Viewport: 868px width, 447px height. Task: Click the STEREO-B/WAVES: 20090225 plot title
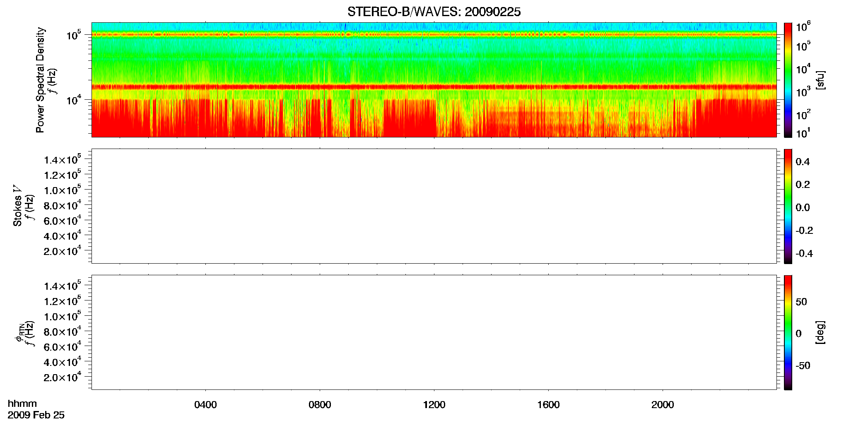(434, 12)
